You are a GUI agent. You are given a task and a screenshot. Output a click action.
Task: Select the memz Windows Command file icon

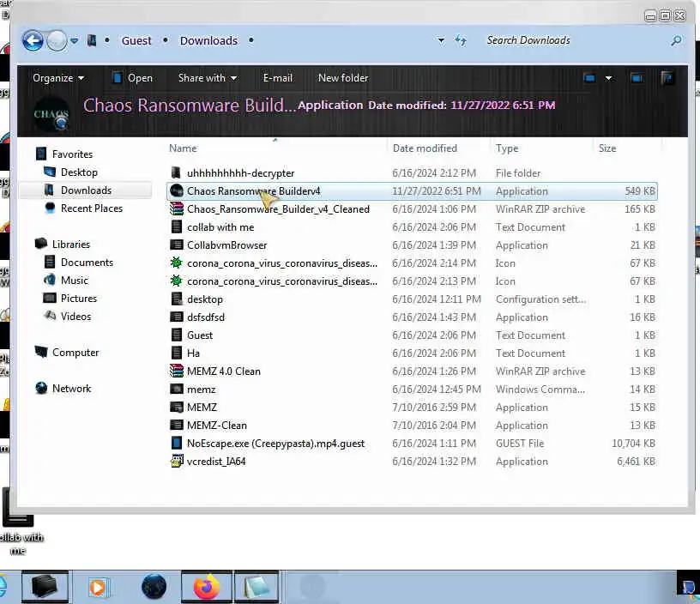point(177,390)
